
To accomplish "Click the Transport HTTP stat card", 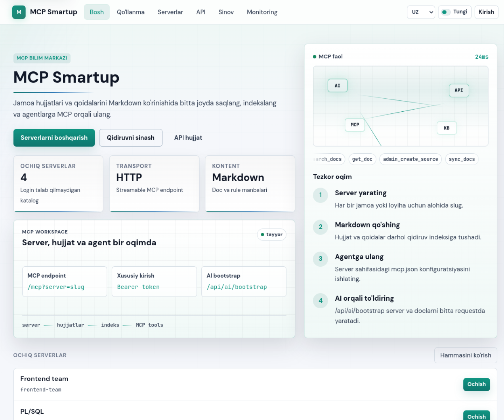I will tap(154, 184).
